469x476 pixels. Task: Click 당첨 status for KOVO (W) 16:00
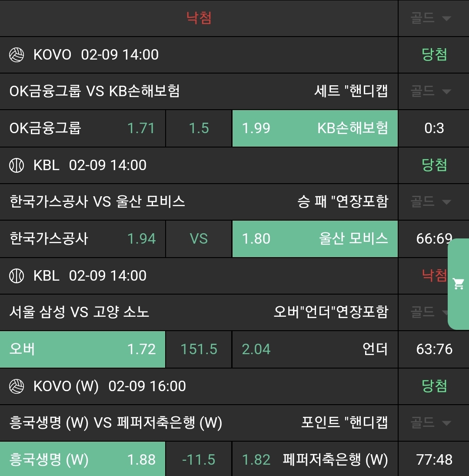click(434, 386)
